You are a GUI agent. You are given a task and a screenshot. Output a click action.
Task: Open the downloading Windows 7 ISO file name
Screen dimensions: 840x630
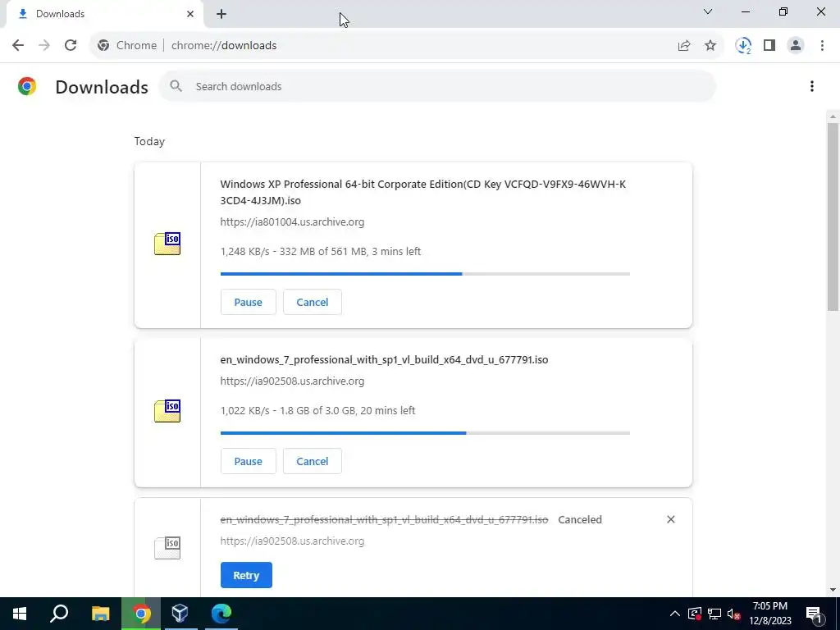tap(384, 359)
